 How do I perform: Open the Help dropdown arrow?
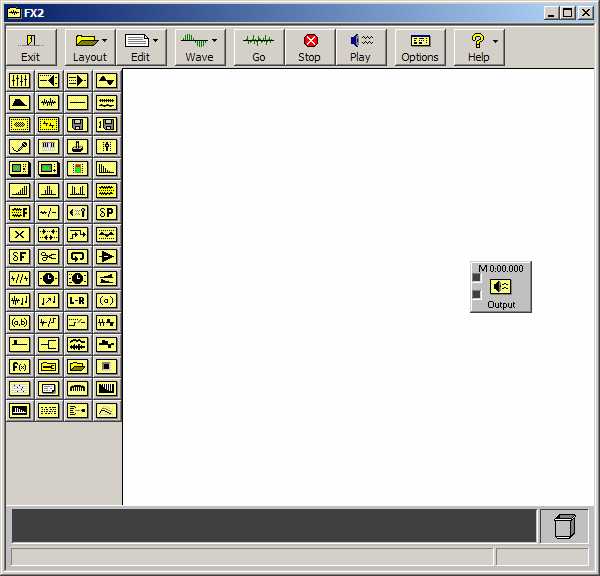click(x=495, y=41)
